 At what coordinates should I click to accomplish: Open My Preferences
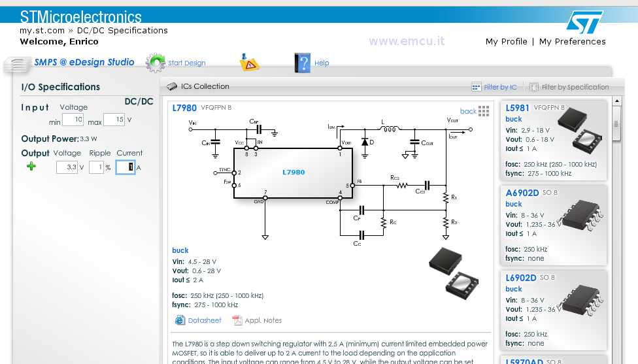(572, 41)
